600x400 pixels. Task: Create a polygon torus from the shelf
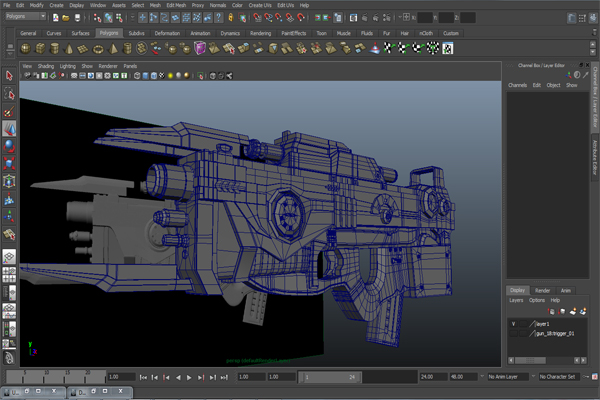tap(98, 49)
